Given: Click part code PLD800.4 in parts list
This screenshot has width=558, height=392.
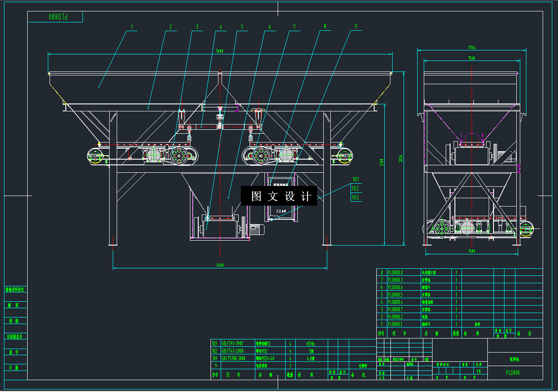Looking at the screenshot, I should click(395, 302).
